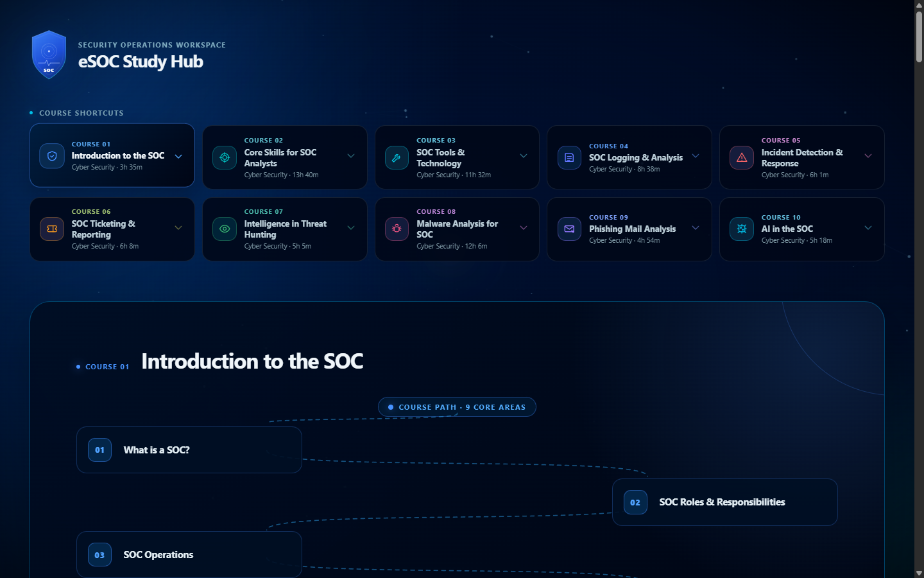Click the 02 number badge on SOC Roles
Image resolution: width=924 pixels, height=578 pixels.
(x=635, y=503)
